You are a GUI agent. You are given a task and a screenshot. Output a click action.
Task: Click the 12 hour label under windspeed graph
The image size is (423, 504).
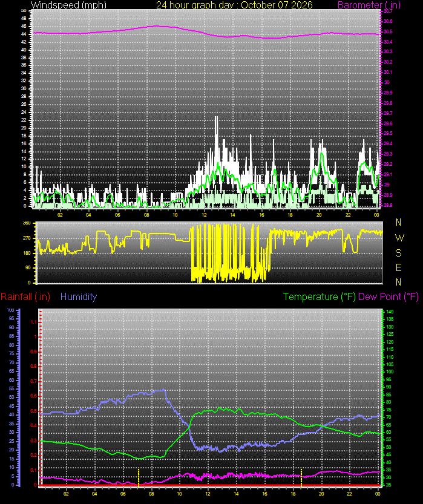[x=204, y=215]
